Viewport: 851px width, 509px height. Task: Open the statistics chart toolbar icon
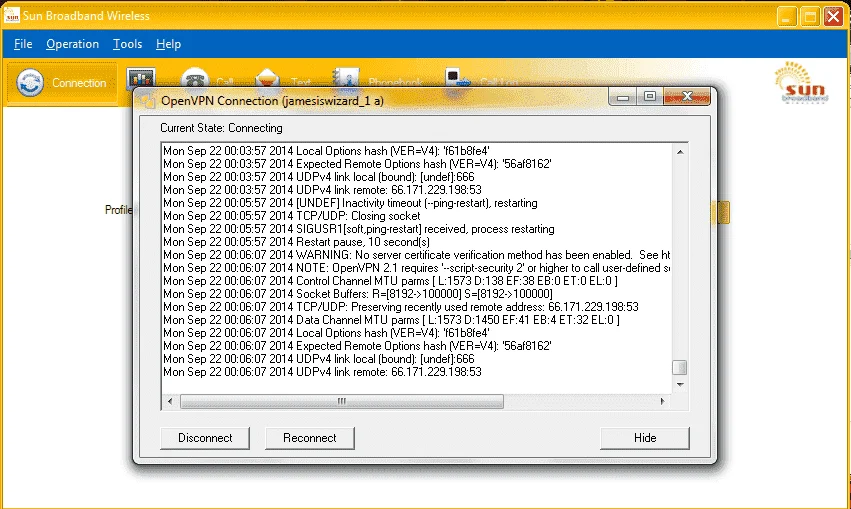point(141,78)
